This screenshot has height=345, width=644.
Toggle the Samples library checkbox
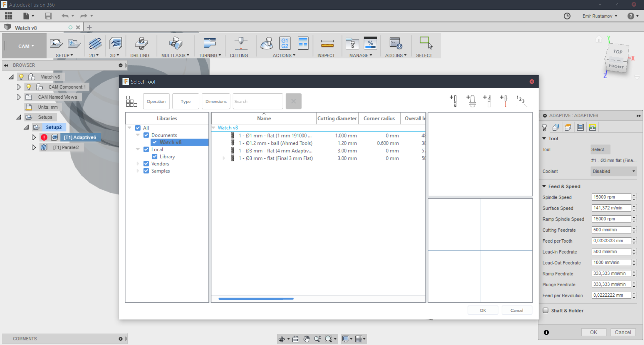146,171
